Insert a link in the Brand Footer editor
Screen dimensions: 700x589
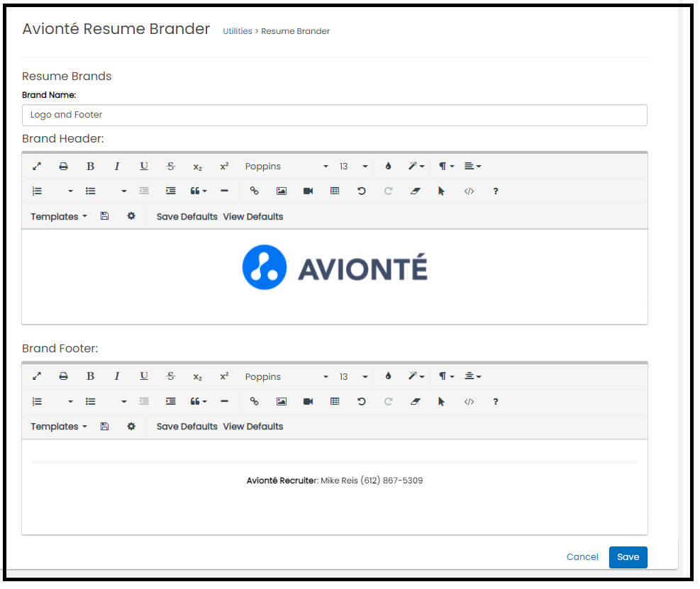(255, 401)
